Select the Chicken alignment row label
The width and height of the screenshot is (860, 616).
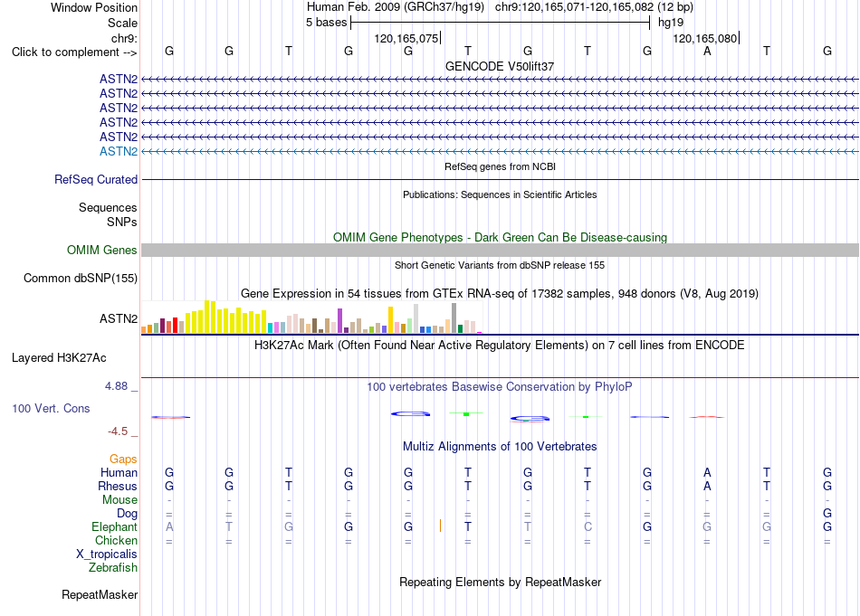coord(116,540)
